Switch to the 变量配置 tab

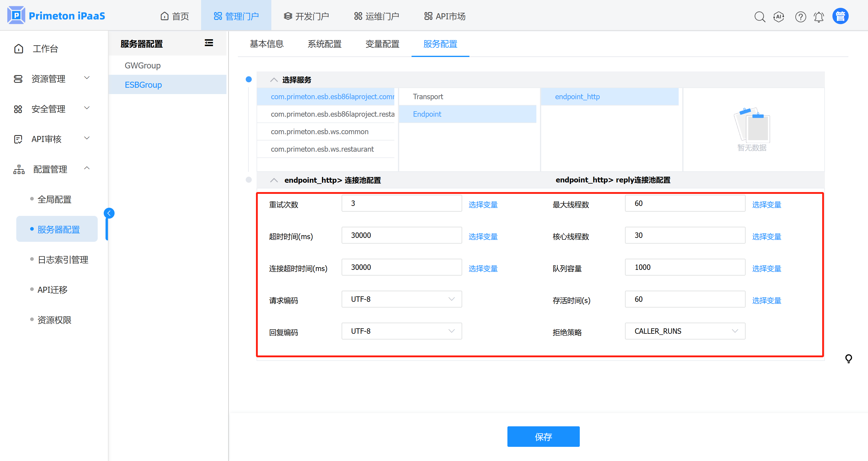[x=382, y=44]
